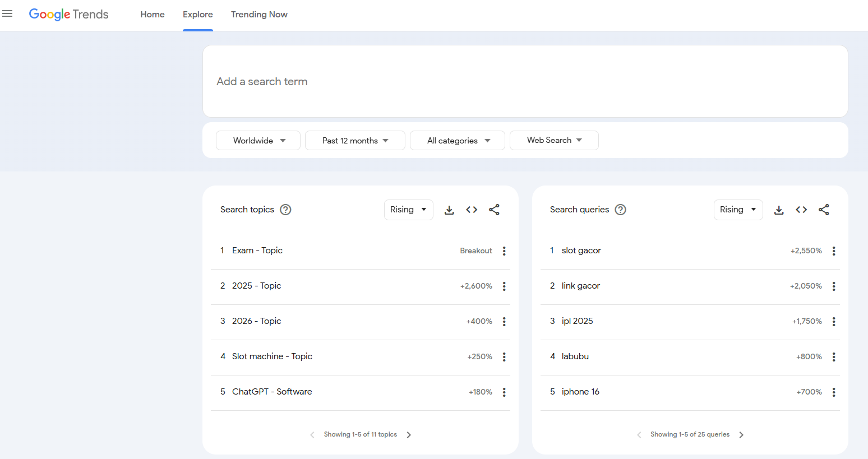
Task: Share the Search queries card
Action: [824, 210]
